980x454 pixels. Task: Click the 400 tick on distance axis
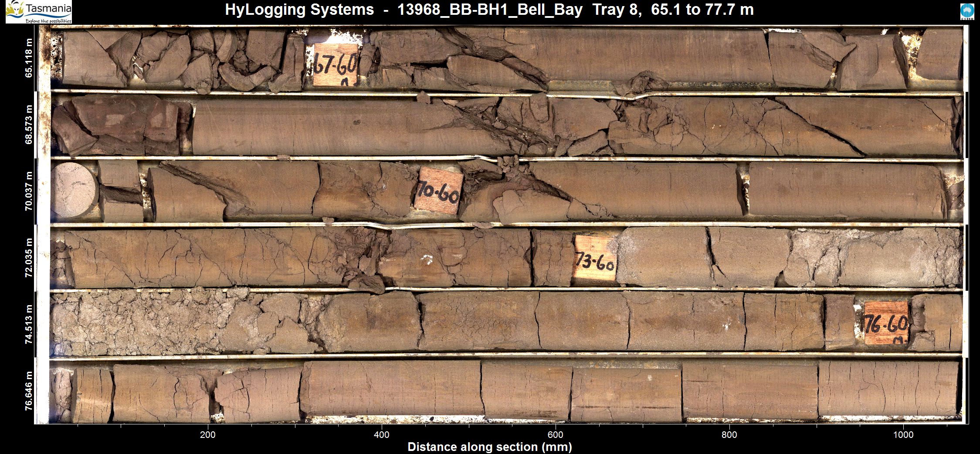pos(382,435)
